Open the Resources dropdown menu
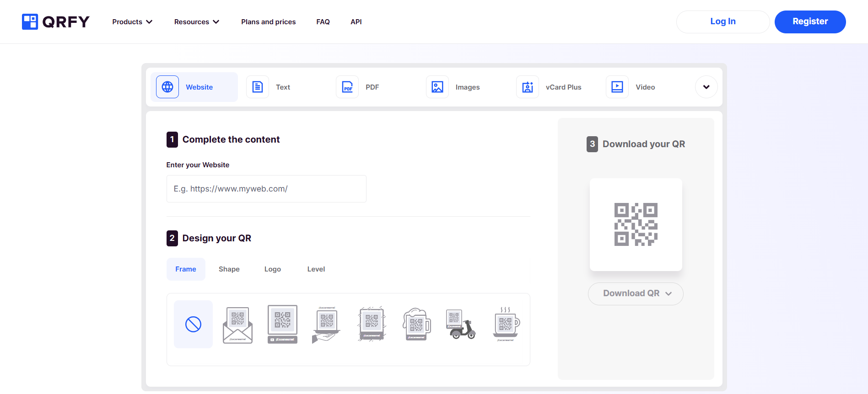This screenshot has height=394, width=868. 197,21
